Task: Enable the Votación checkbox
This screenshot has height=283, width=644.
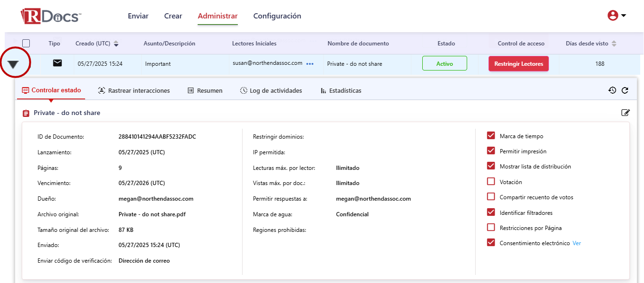Action: tap(491, 182)
